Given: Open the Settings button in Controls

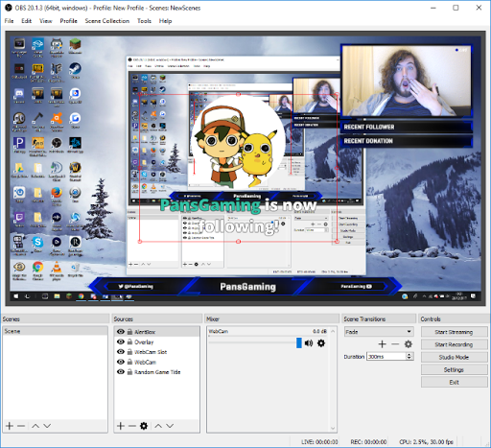Looking at the screenshot, I should coord(454,369).
